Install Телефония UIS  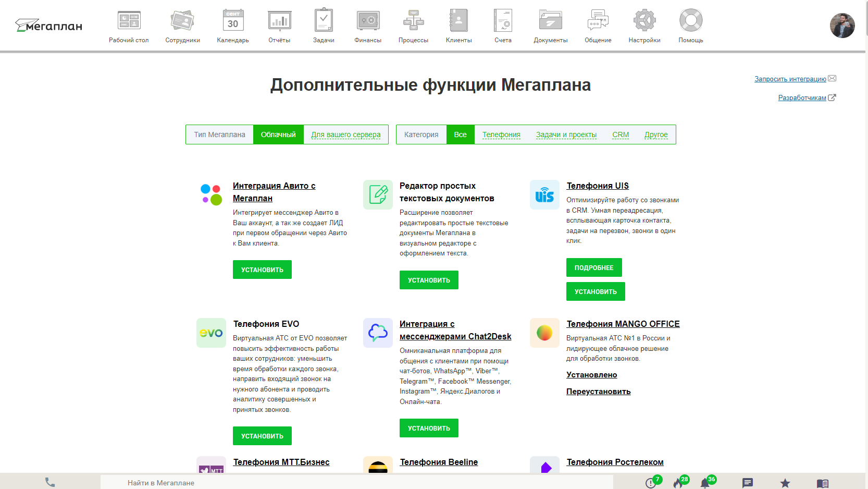pyautogui.click(x=596, y=291)
